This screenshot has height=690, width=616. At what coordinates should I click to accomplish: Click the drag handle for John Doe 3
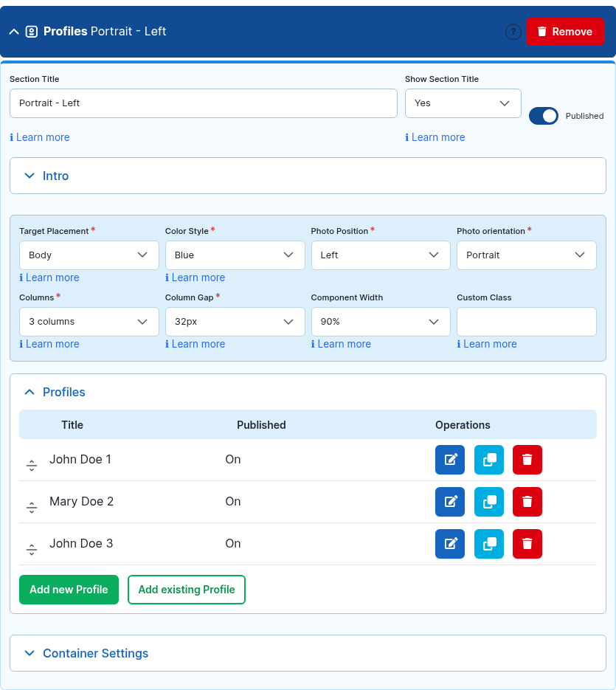[x=32, y=549]
